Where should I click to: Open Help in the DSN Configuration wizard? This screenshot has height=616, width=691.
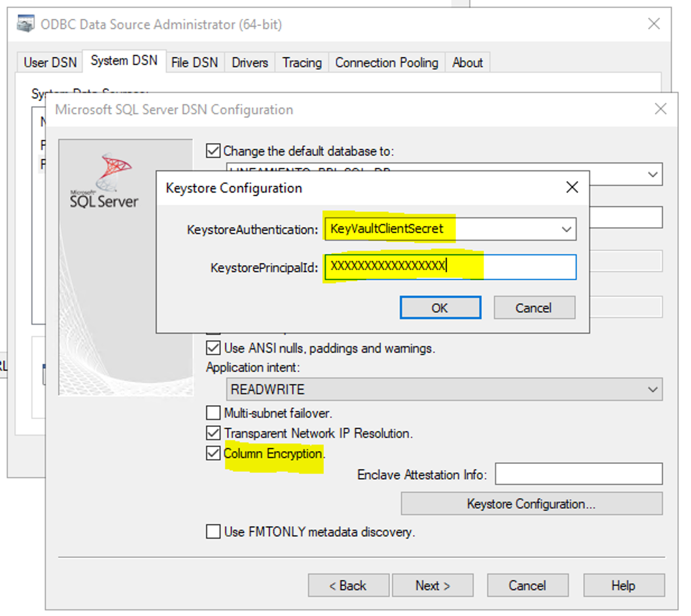click(624, 585)
